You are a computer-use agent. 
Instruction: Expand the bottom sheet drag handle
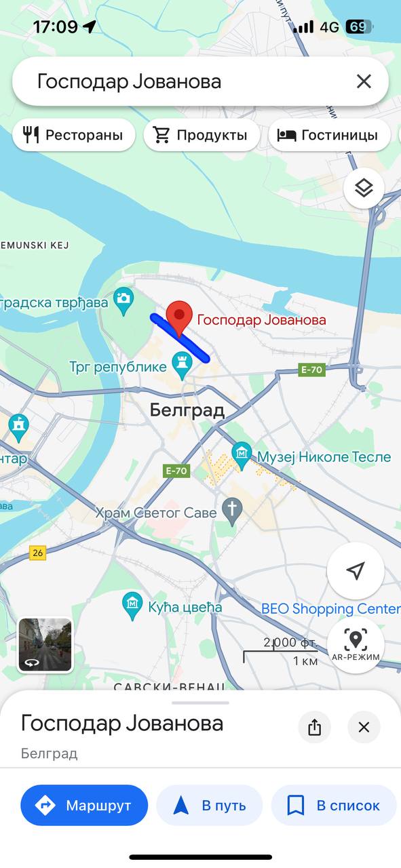(201, 703)
